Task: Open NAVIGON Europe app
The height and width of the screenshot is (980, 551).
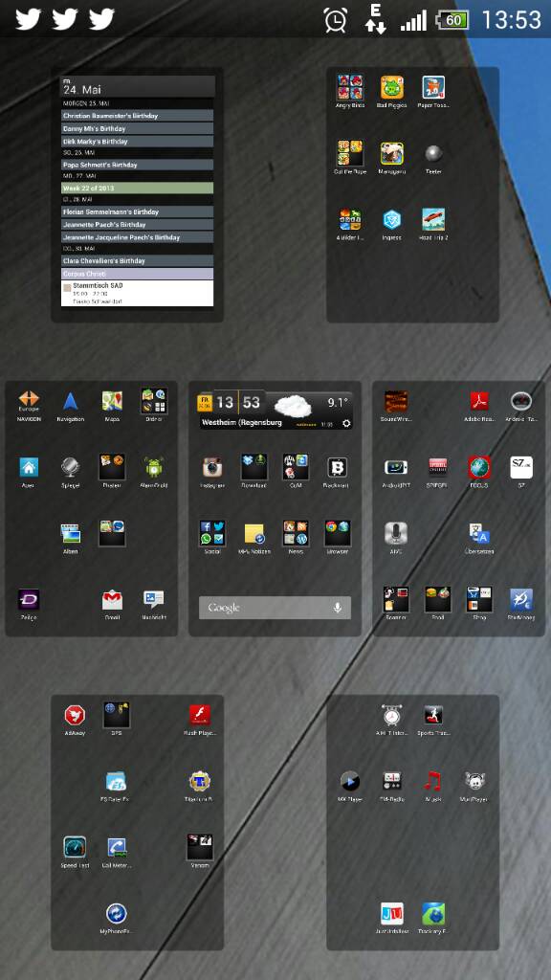Action: click(x=29, y=400)
